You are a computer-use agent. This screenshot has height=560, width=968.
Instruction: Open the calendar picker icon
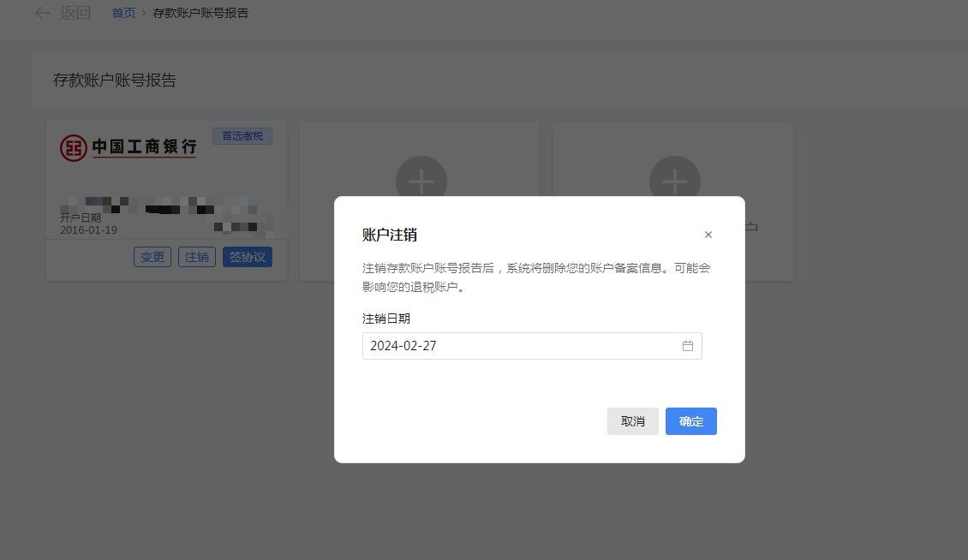[x=687, y=346]
